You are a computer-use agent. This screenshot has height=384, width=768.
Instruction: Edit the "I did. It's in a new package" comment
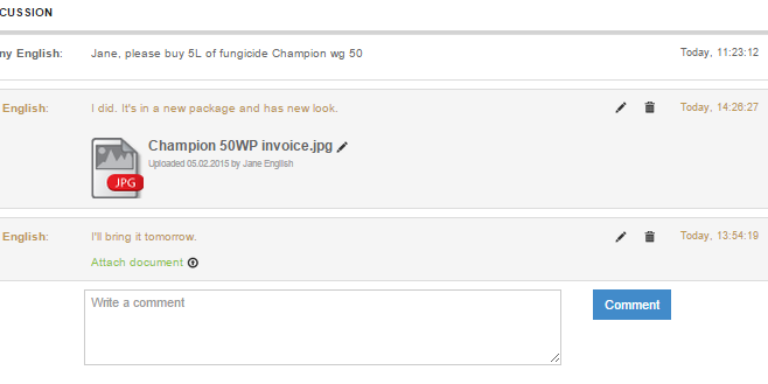pos(621,108)
